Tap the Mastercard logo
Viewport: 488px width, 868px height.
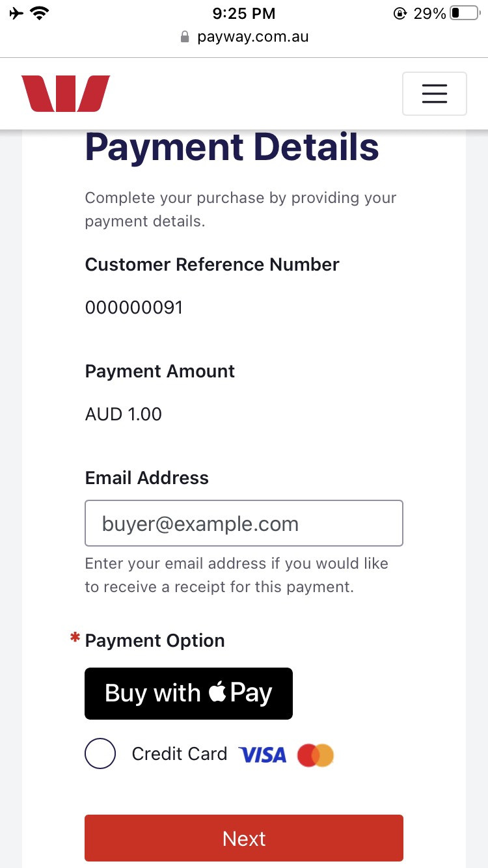tap(316, 755)
